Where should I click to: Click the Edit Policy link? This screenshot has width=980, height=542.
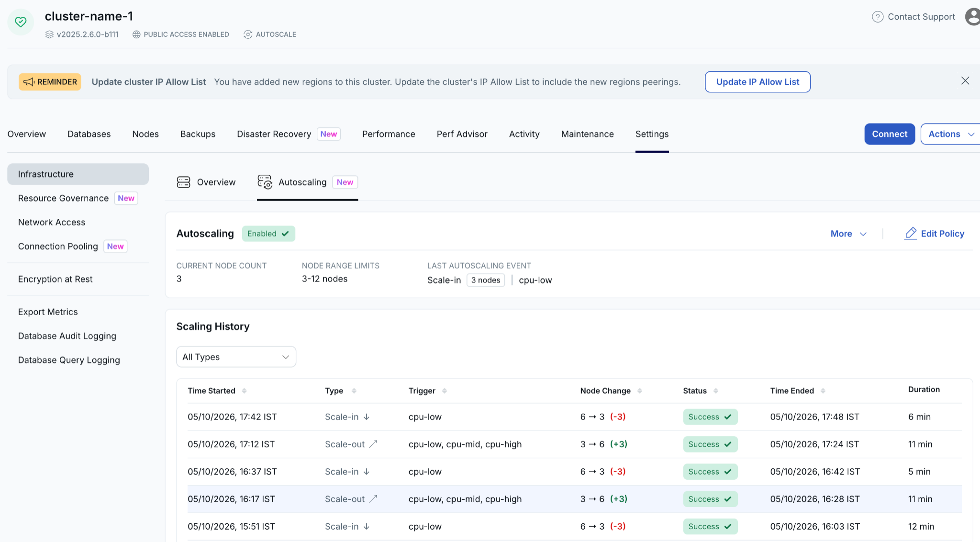[x=934, y=234]
